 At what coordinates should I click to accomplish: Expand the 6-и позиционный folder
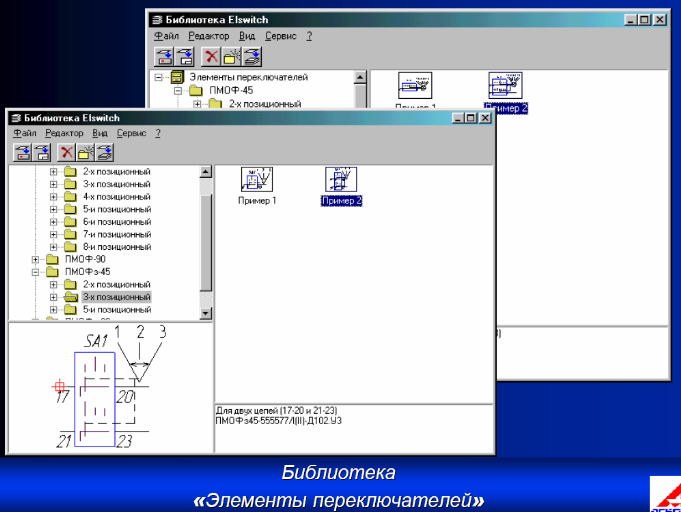(53, 222)
